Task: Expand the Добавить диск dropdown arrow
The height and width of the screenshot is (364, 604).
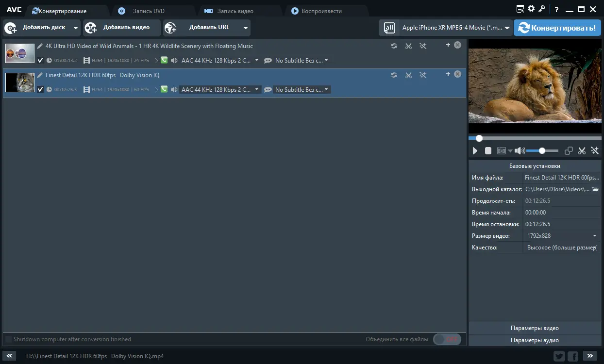Action: pos(76,28)
